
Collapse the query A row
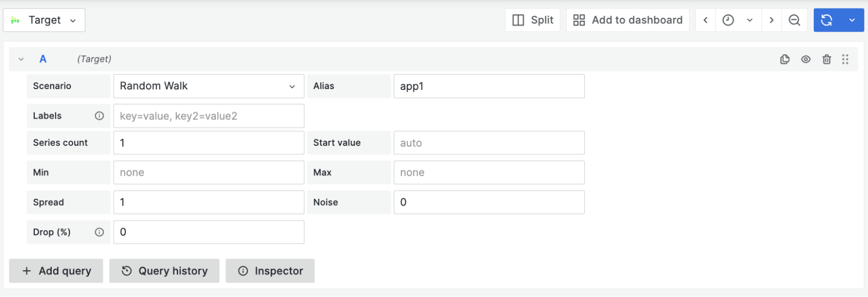coord(21,59)
